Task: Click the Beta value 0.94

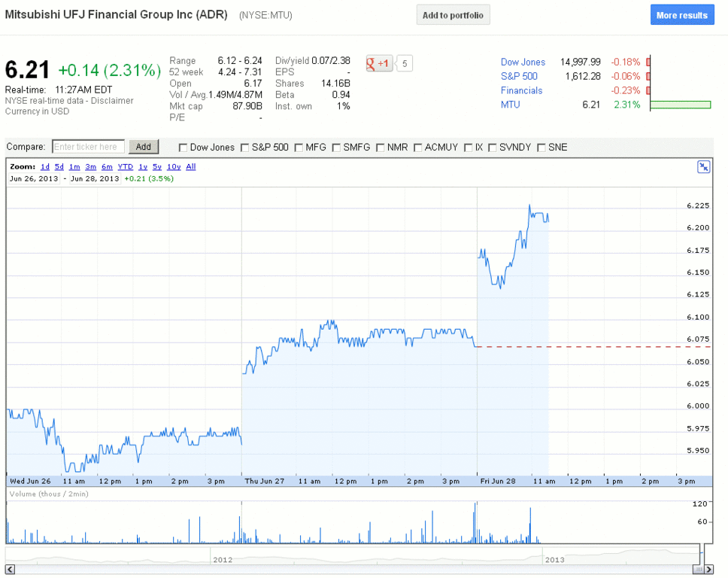Action: pos(341,95)
